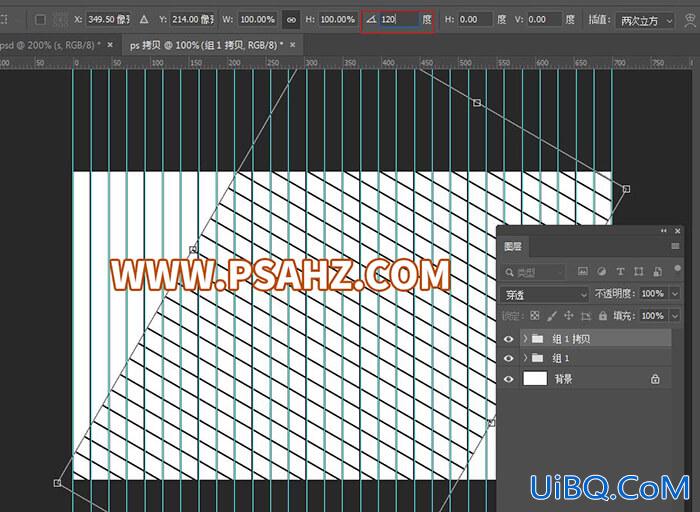Switch to the psd @ 200% document tab

tap(50, 45)
